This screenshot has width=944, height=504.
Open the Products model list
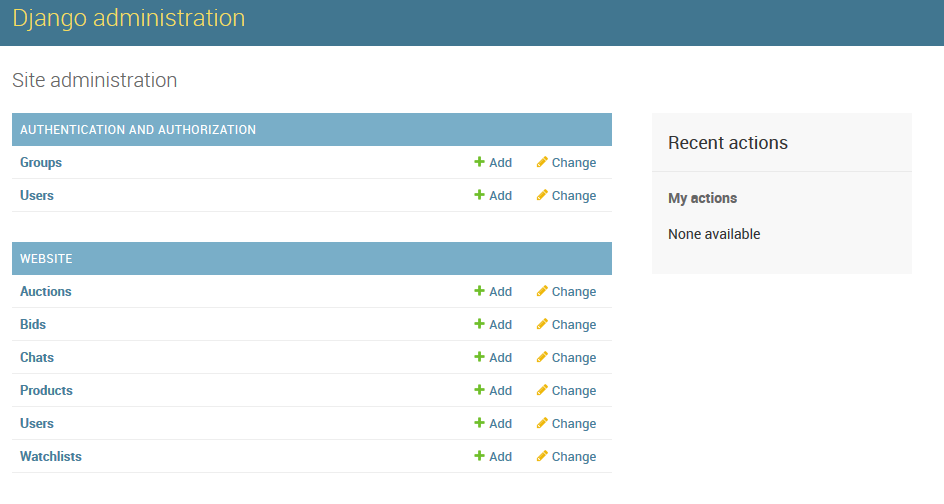(x=46, y=391)
